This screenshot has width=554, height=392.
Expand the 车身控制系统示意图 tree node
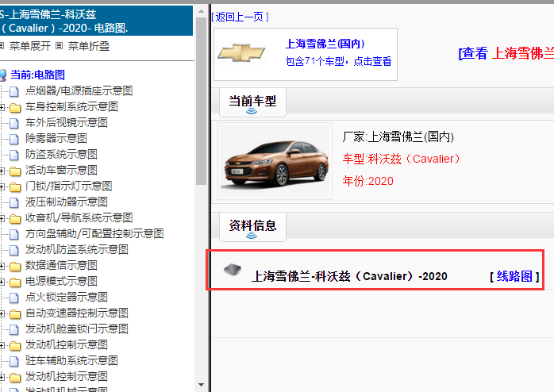pos(2,107)
